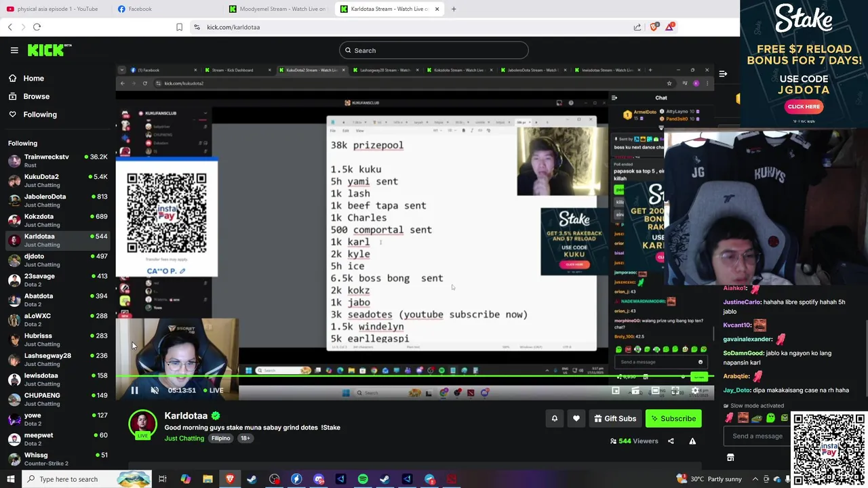Switch to the Moodyemel Stream tab
The width and height of the screenshot is (868, 488).
[278, 9]
